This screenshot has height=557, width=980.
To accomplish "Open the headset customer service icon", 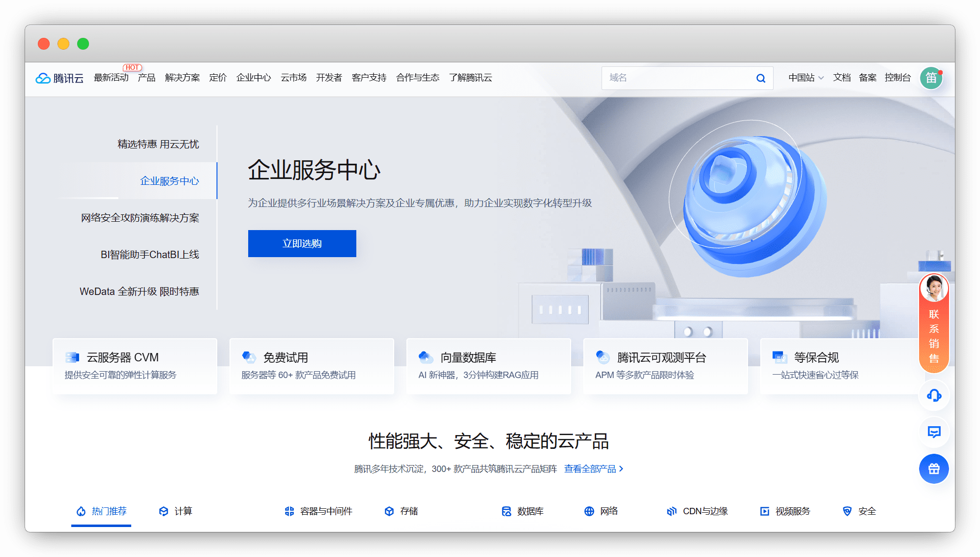I will [x=934, y=395].
